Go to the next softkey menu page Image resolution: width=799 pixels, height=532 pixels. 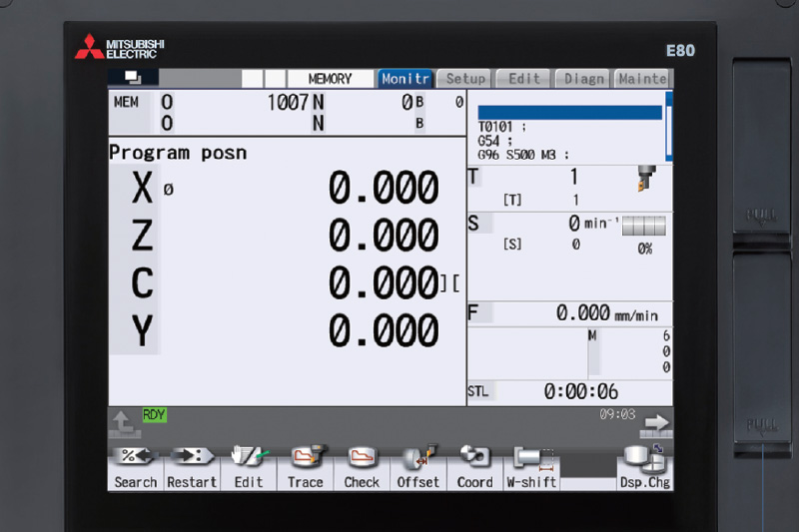click(x=655, y=424)
